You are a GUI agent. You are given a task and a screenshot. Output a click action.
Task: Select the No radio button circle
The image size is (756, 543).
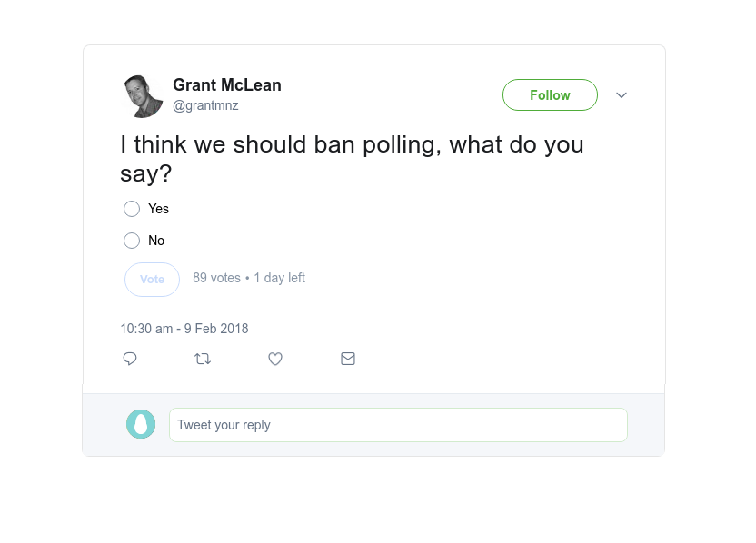pyautogui.click(x=132, y=241)
